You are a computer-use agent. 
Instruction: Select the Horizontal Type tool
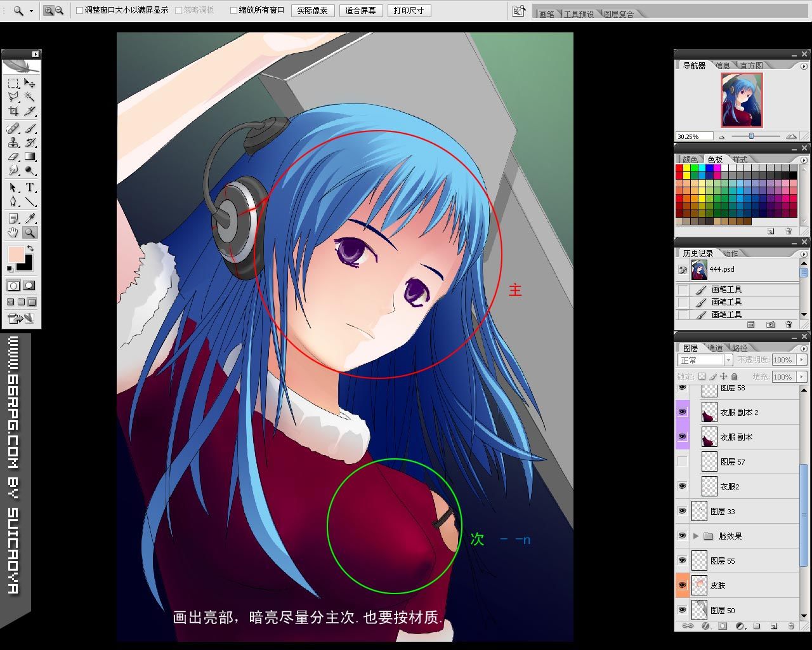pos(30,188)
